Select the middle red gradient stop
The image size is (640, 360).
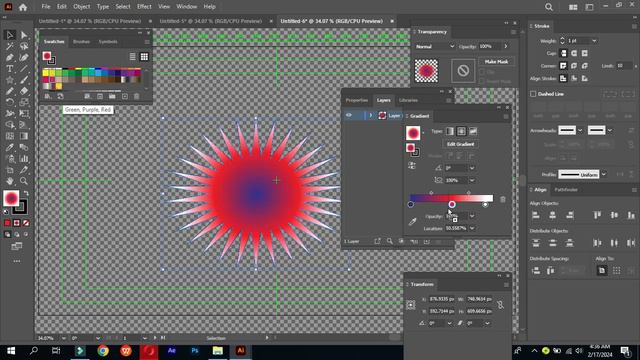[452, 204]
